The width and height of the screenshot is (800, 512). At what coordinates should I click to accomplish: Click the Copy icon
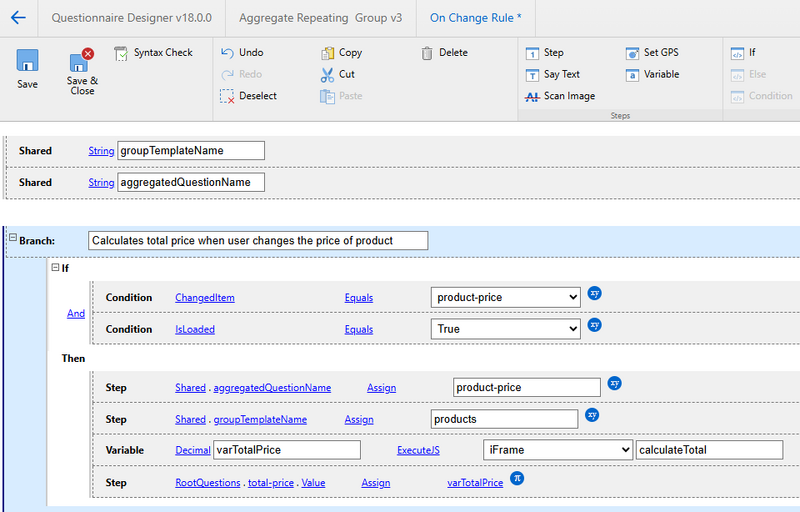[328, 53]
